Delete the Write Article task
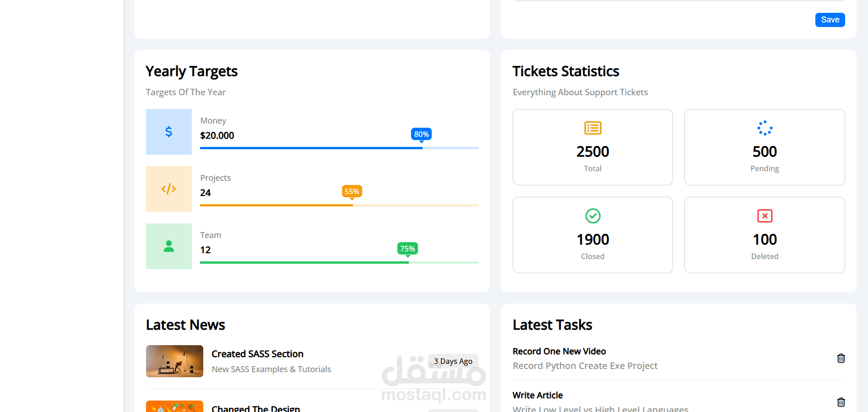Screen dimensions: 868x412 pyautogui.click(x=841, y=402)
